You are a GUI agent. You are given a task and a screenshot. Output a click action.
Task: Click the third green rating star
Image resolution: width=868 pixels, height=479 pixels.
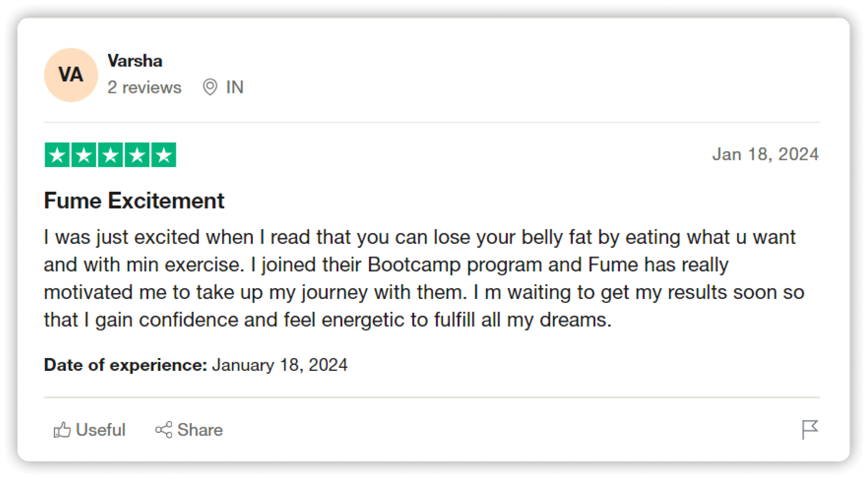(x=111, y=155)
